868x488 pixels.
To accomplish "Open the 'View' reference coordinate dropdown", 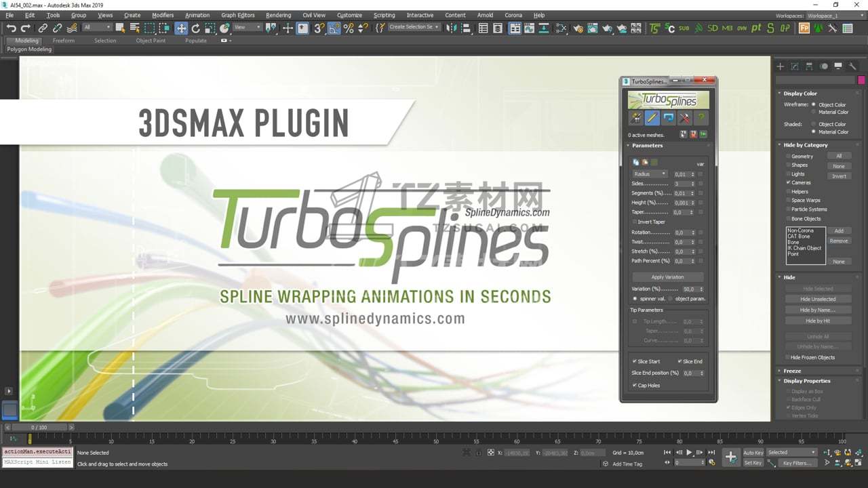I will [x=247, y=27].
